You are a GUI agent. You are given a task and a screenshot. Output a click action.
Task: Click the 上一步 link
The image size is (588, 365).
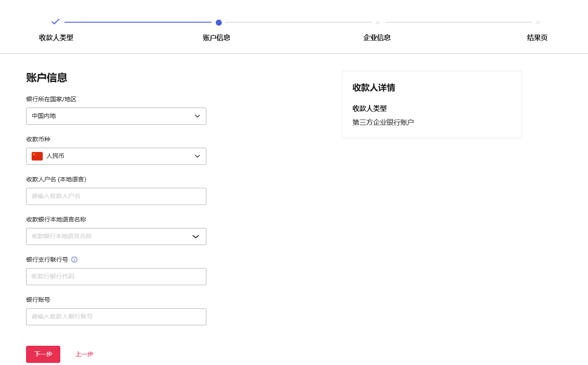click(x=84, y=354)
